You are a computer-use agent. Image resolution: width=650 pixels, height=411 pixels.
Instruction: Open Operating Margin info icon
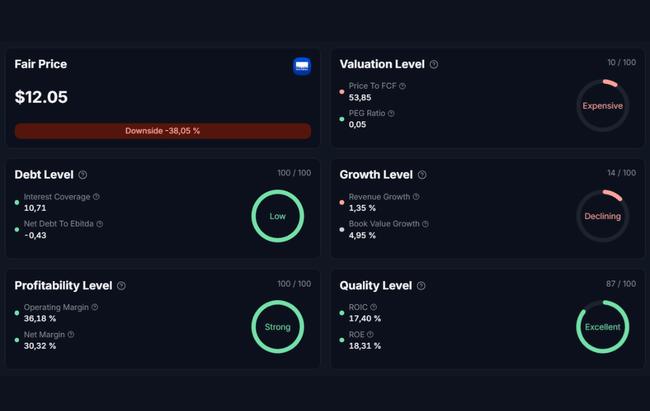pyautogui.click(x=95, y=308)
